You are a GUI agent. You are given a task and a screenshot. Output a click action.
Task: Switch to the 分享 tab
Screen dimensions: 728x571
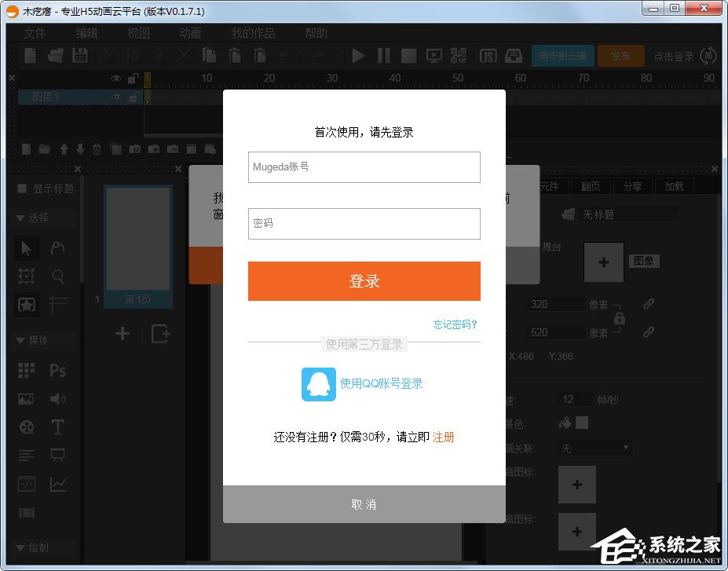(632, 185)
